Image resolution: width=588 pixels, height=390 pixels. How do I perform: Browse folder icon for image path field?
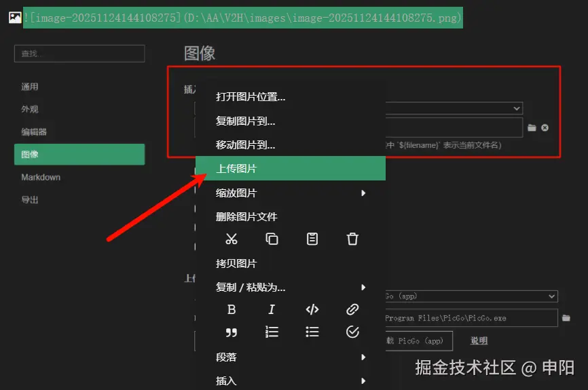click(532, 128)
